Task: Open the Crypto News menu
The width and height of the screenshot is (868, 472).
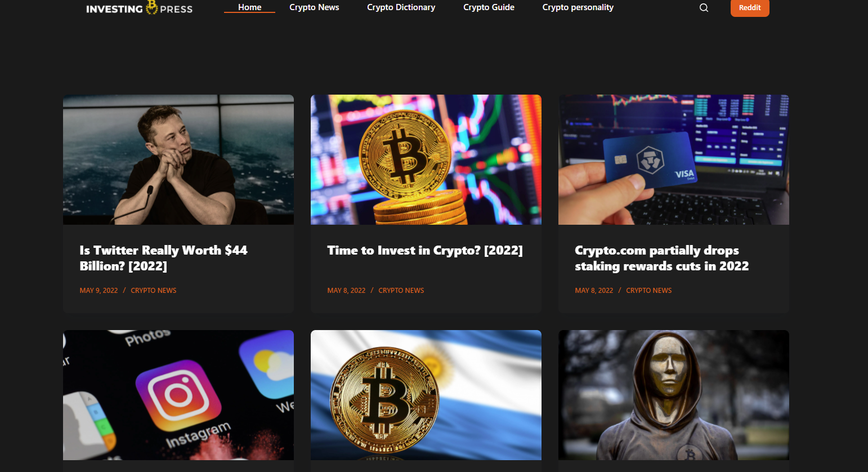Action: point(314,7)
